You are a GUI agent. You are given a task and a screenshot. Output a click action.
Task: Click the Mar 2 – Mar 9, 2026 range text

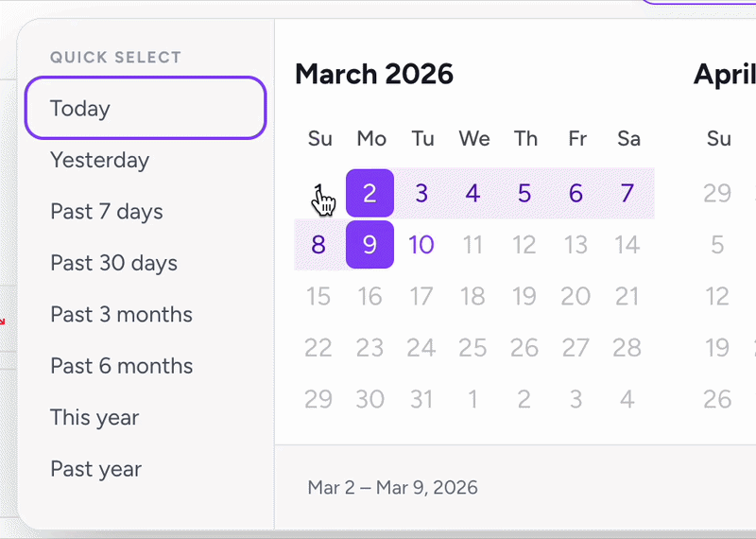[x=392, y=487]
